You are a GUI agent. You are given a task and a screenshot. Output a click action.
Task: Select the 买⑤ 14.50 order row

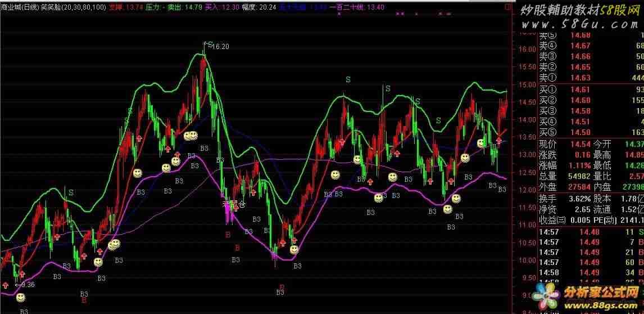point(591,132)
